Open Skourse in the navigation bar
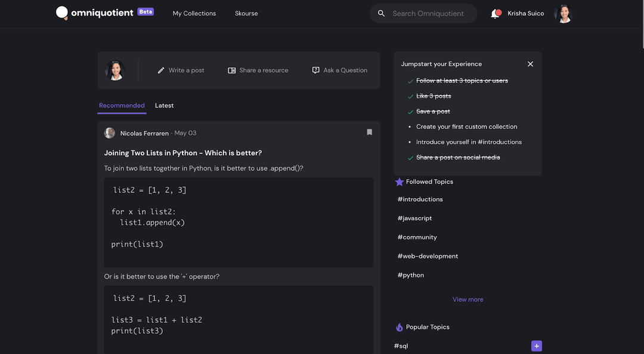This screenshot has width=644, height=354. tap(246, 13)
